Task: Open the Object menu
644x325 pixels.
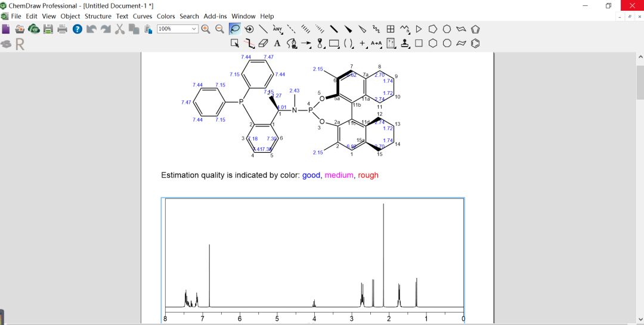Action: (70, 16)
